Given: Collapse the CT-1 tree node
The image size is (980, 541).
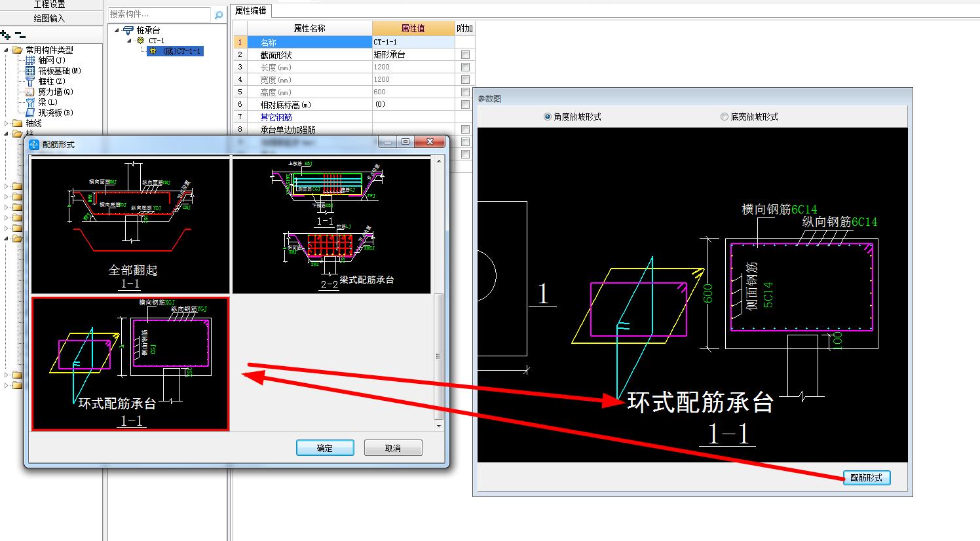Looking at the screenshot, I should [130, 41].
